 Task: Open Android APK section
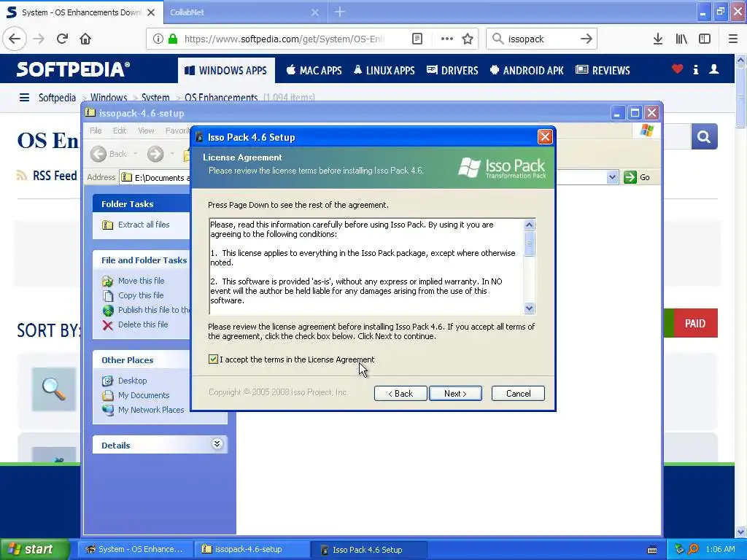coord(527,70)
